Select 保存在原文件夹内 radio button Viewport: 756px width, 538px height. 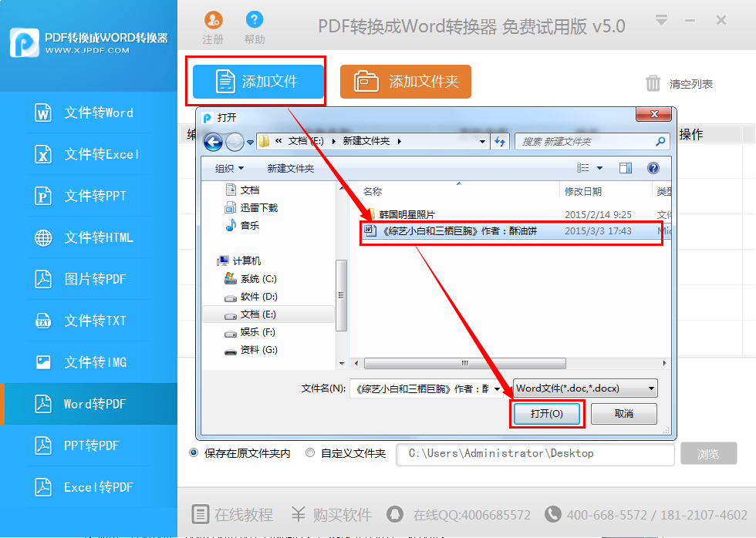(x=194, y=452)
